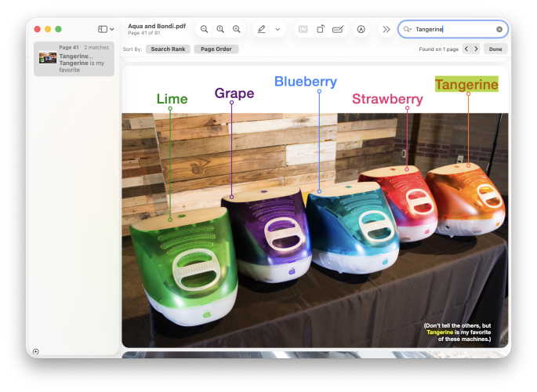Image resolution: width=537 pixels, height=392 pixels.
Task: Click the form filling signature icon
Action: tap(338, 29)
